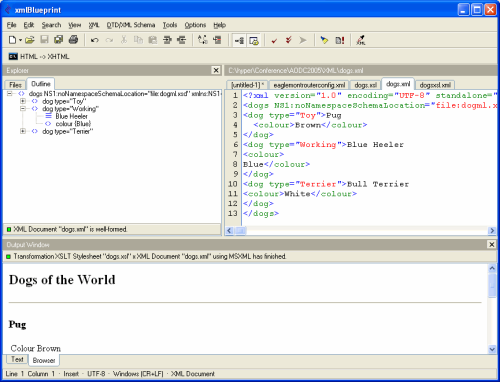Click the sort/reformat tree icon
This screenshot has width=500, height=382.
point(203,40)
